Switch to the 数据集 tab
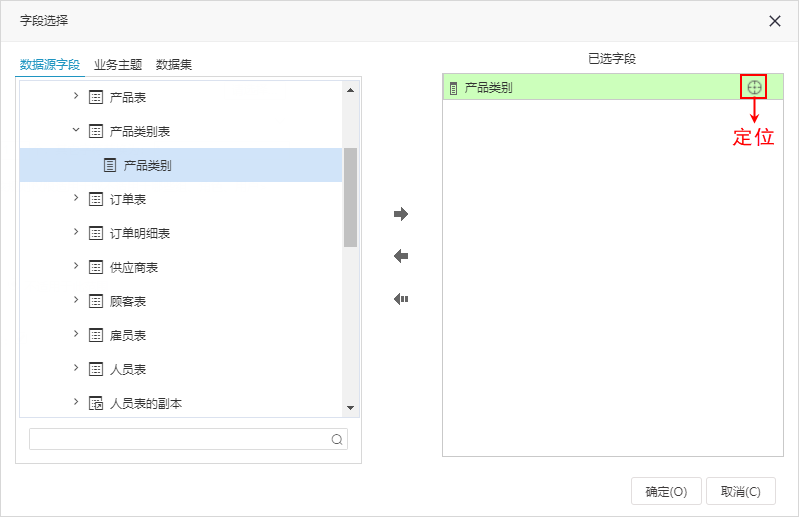The width and height of the screenshot is (799, 517). tap(174, 65)
